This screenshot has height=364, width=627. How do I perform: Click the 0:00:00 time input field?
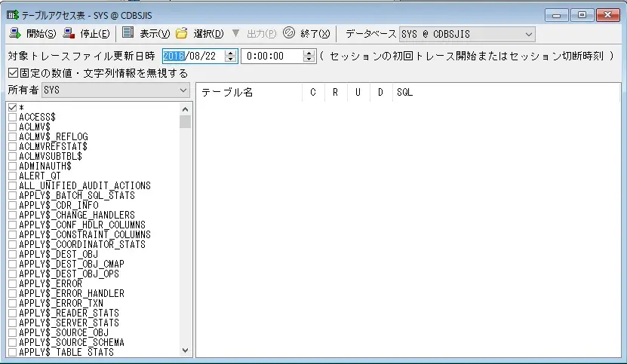pos(270,56)
